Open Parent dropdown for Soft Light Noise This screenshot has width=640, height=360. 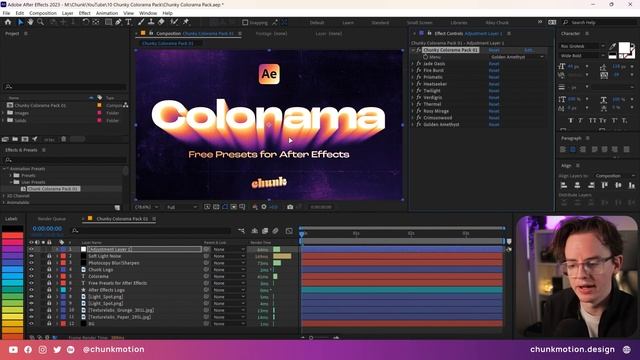click(229, 256)
